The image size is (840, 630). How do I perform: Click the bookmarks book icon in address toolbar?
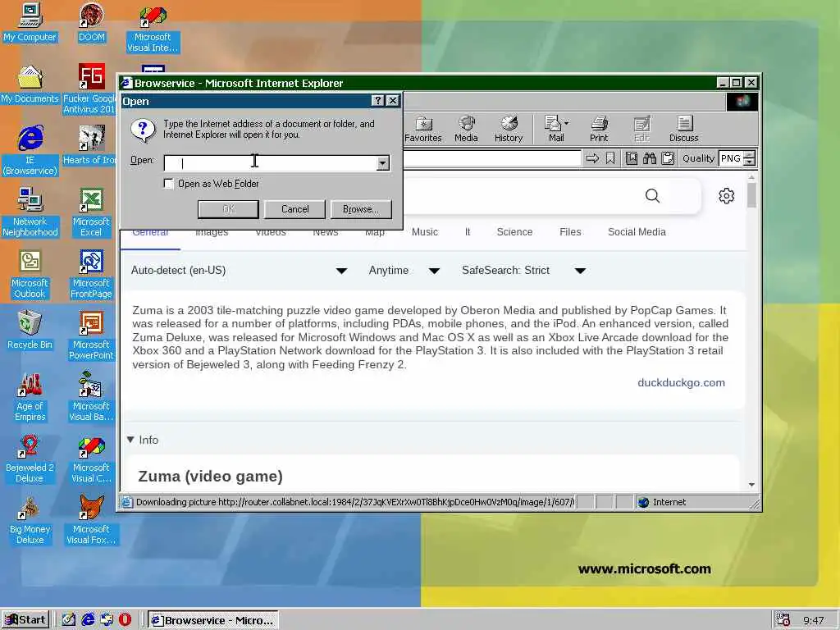632,158
